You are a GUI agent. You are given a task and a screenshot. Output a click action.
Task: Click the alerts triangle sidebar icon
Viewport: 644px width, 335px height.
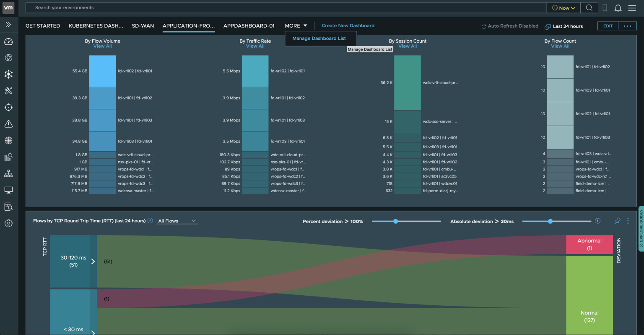[8, 124]
